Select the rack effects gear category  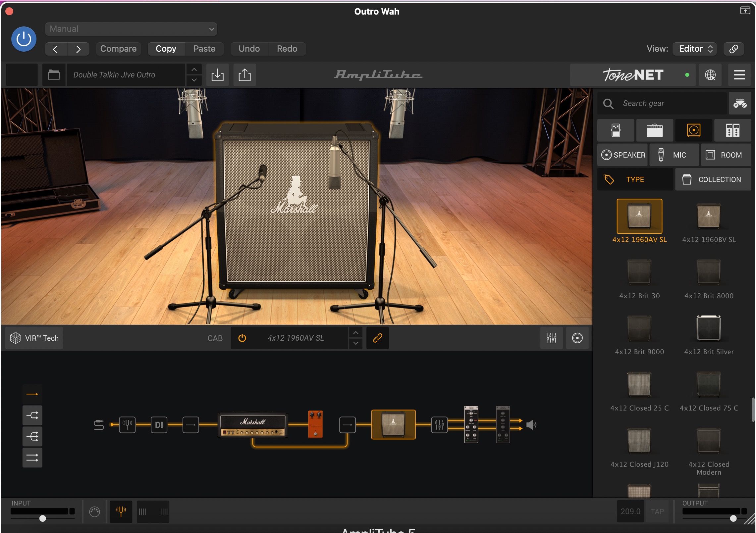click(732, 130)
